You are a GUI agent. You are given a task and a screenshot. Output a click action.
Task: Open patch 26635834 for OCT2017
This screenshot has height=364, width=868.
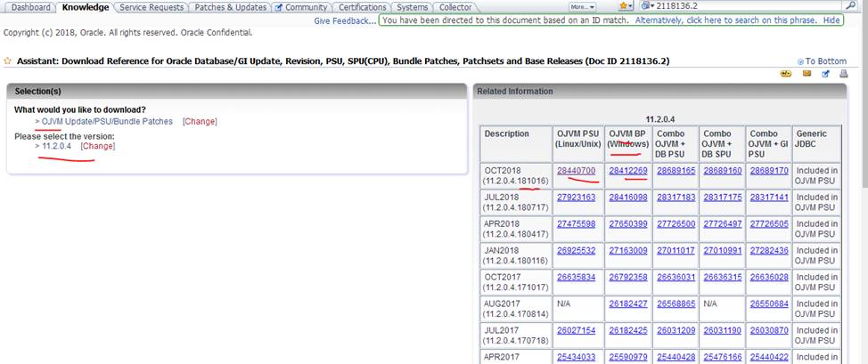(577, 277)
